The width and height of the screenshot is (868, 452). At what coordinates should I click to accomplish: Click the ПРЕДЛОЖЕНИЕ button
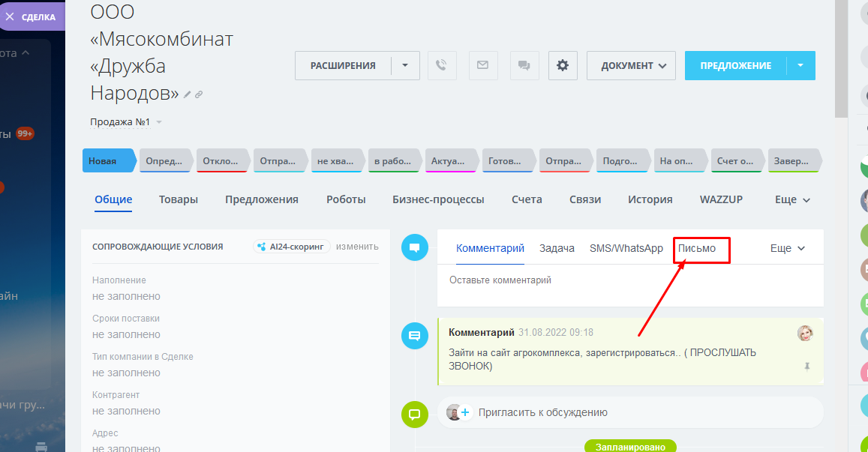[734, 65]
